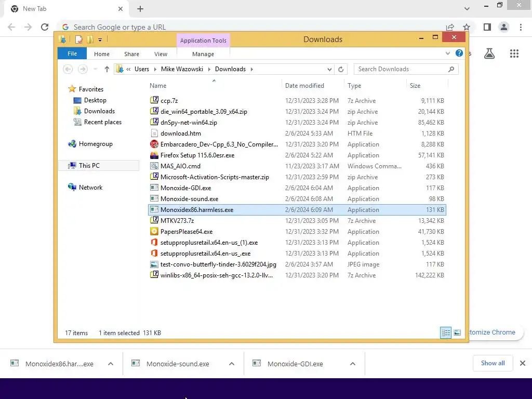The width and height of the screenshot is (532, 399).
Task: Select the test-convo-butterfly-tinder jpg image icon
Action: 154,264
